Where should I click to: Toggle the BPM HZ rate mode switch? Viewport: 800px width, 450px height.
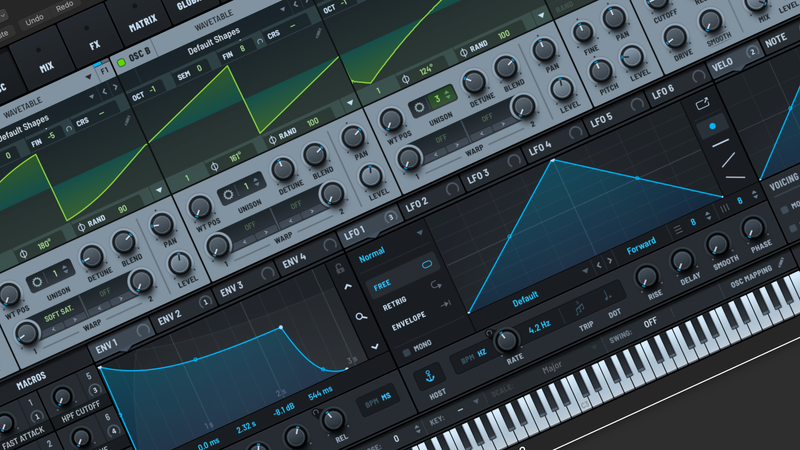(474, 356)
